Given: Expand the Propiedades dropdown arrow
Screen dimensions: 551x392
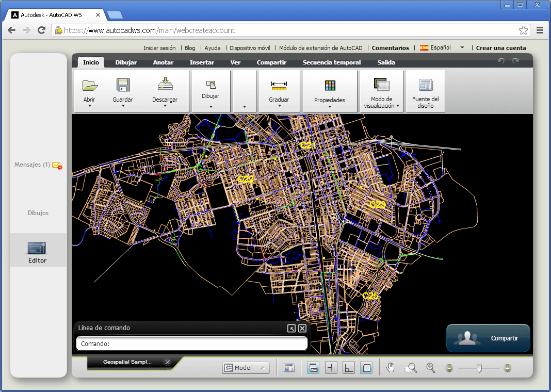Looking at the screenshot, I should click(330, 106).
